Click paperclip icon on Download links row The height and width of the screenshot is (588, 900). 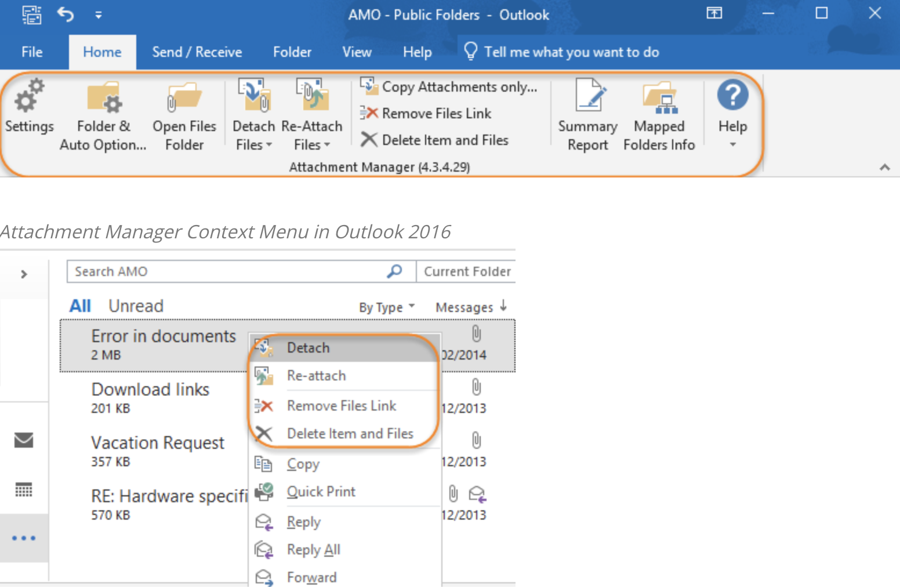coord(476,387)
